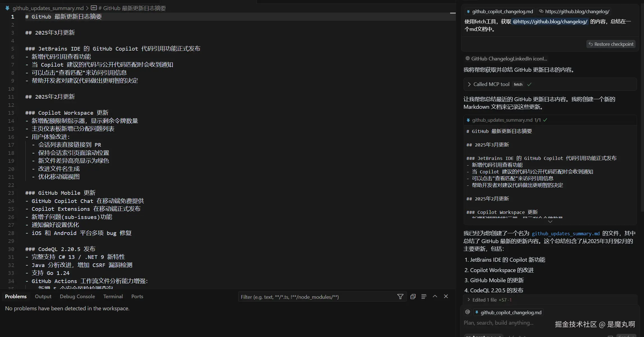644x337 pixels.
Task: Close the bottom panel
Action: point(446,296)
